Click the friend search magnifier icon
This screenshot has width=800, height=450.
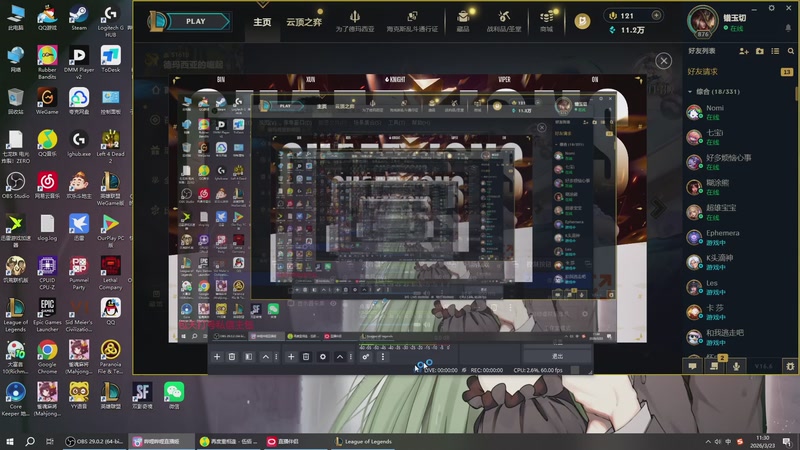tap(791, 51)
